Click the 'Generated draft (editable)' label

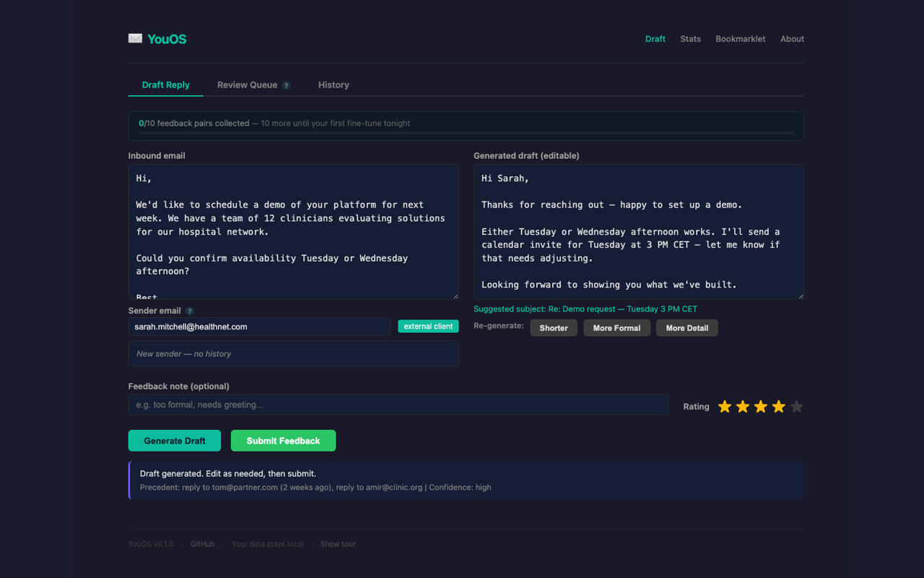click(x=526, y=156)
